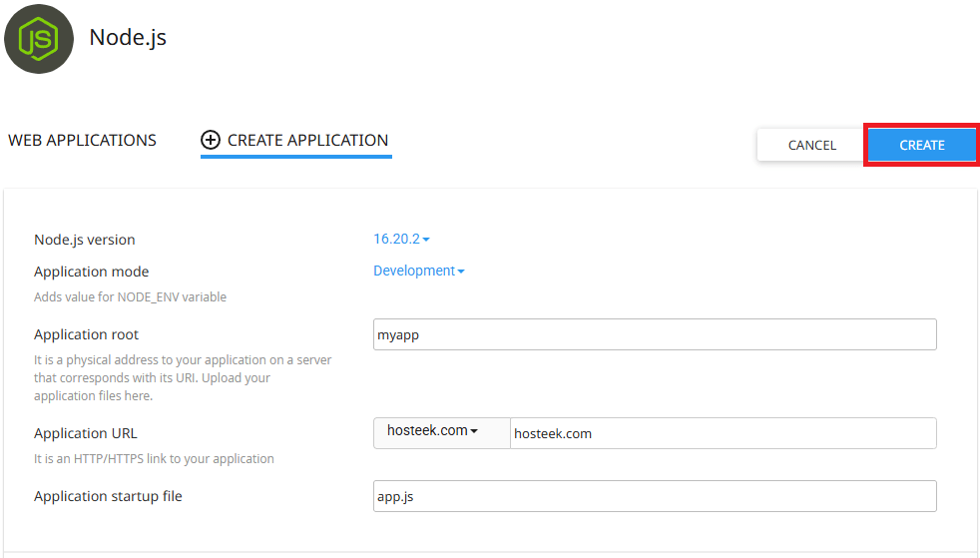This screenshot has width=980, height=558.
Task: Click the 'Application startup file' label
Action: tap(108, 496)
